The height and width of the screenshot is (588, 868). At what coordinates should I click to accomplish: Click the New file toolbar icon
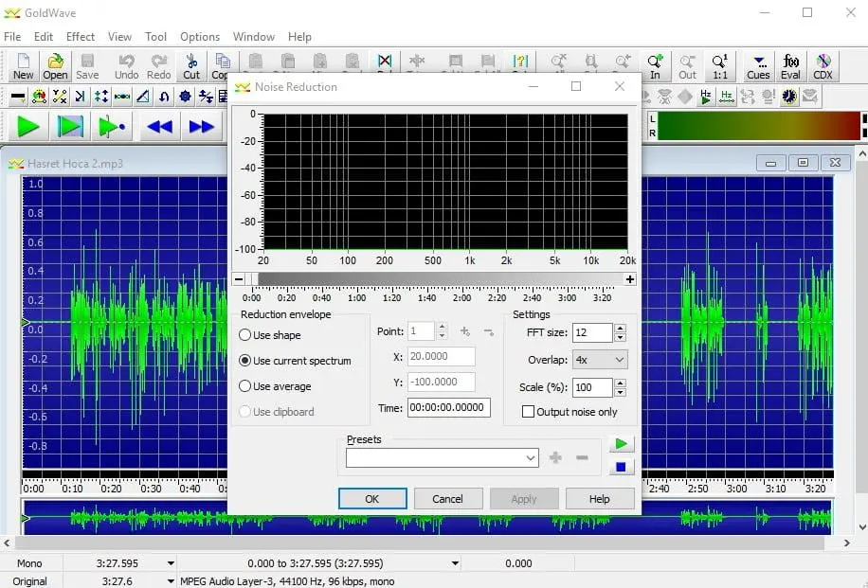tap(23, 66)
